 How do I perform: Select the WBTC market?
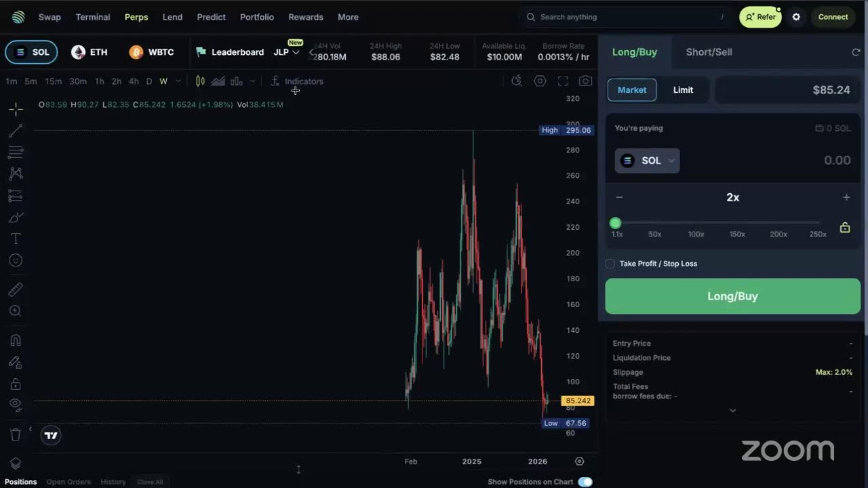click(152, 52)
